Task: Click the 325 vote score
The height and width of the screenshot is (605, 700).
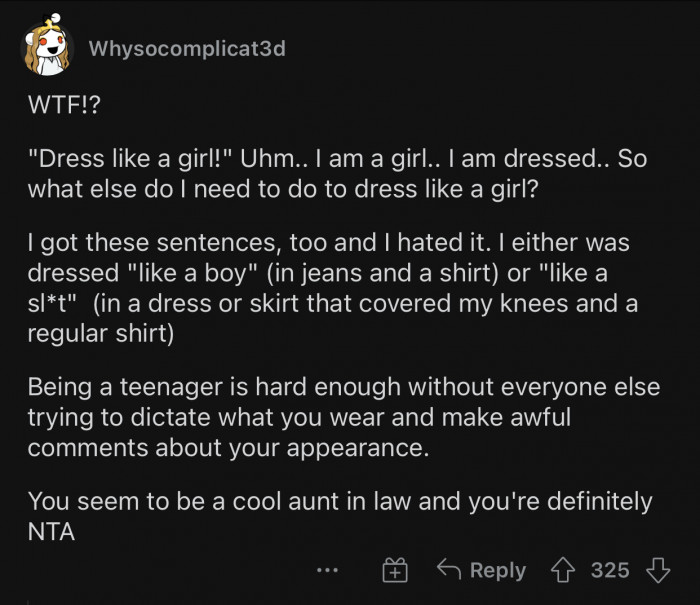Action: (610, 570)
